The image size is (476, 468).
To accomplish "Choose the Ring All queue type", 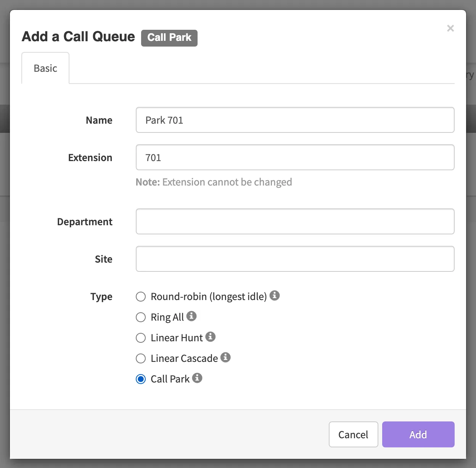I will click(141, 317).
